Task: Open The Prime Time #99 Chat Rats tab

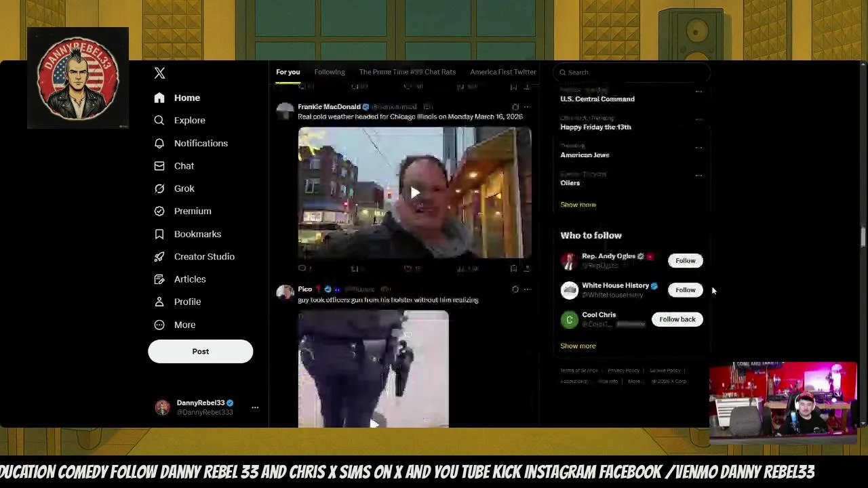Action: tap(407, 72)
